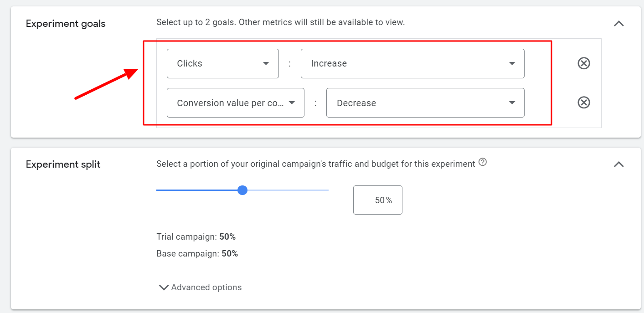Click the Experiment split section title
644x313 pixels.
pyautogui.click(x=63, y=164)
